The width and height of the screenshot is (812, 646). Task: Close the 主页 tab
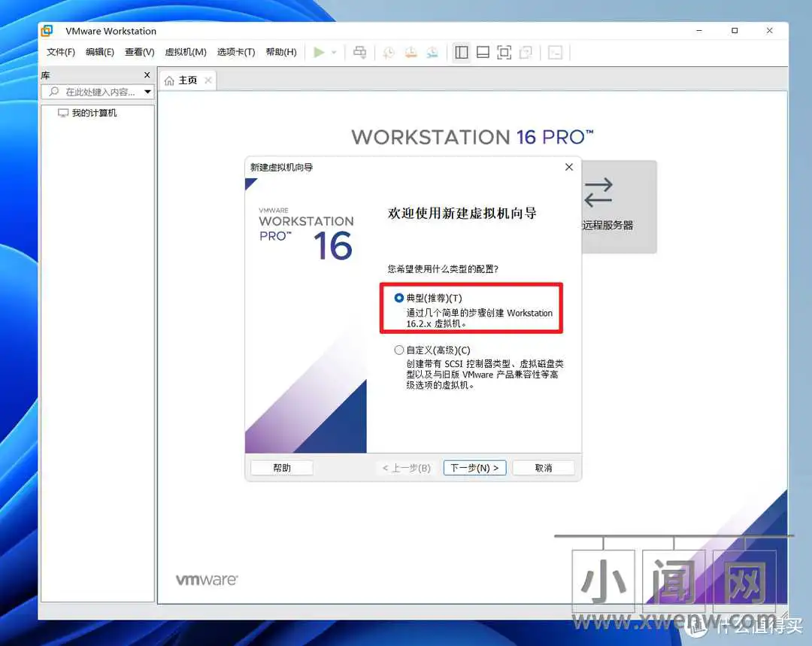click(208, 80)
